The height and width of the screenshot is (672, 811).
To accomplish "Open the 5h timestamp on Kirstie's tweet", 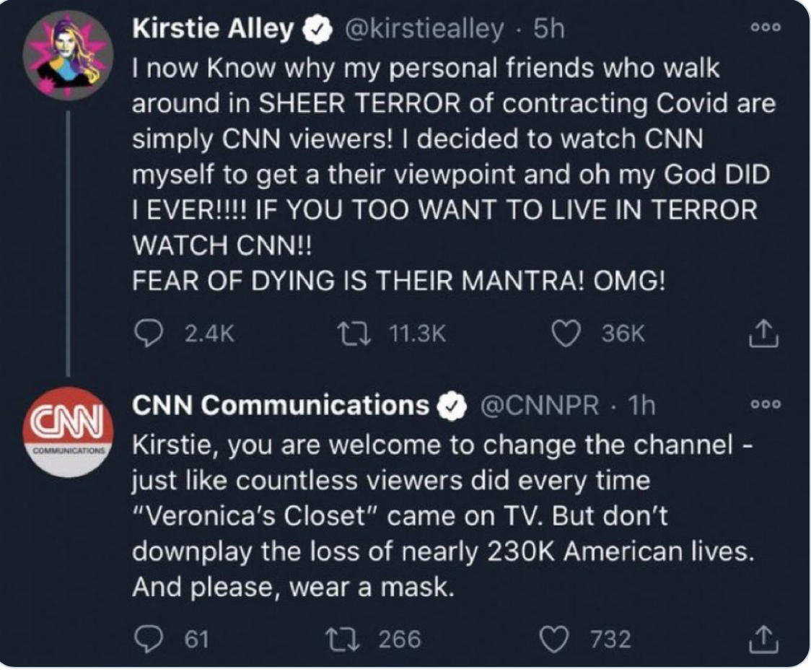I will (549, 28).
